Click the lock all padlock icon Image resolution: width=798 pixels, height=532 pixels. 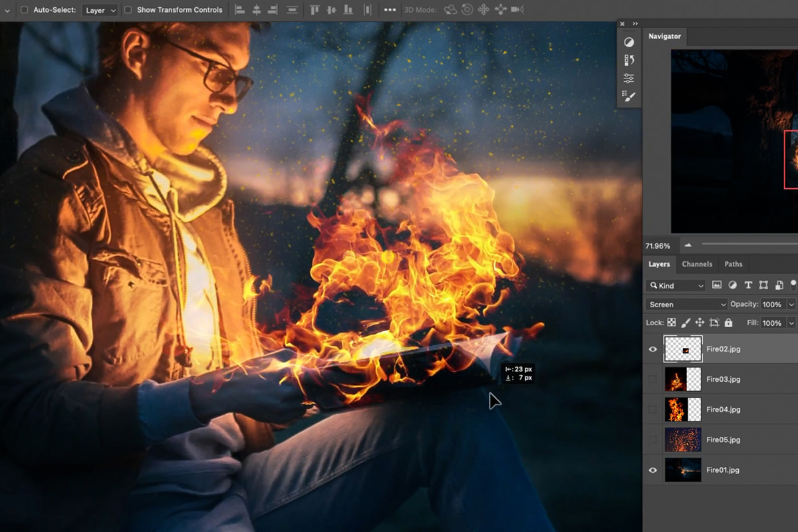pos(729,323)
